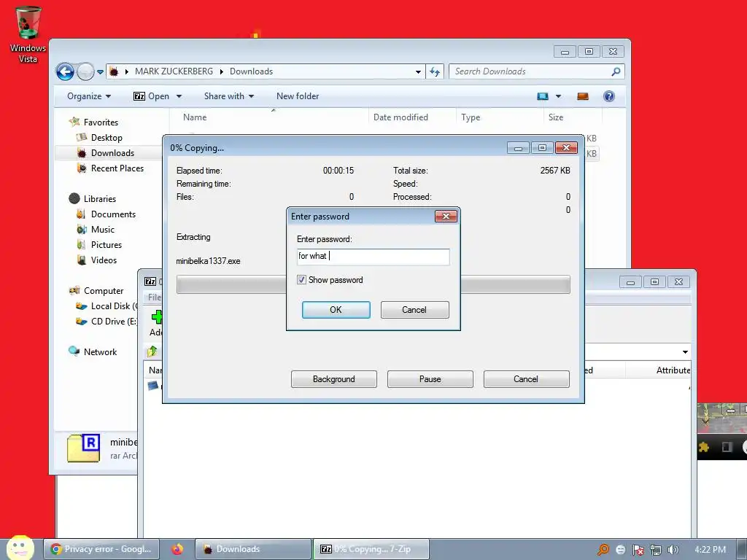Close the Enter password dialog
The height and width of the screenshot is (560, 747).
tap(446, 217)
